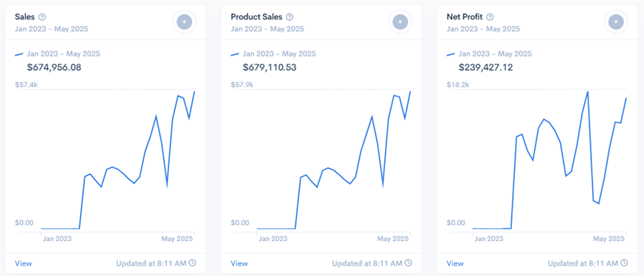
Task: Select the $674,956.08 total value
Action: click(x=54, y=67)
